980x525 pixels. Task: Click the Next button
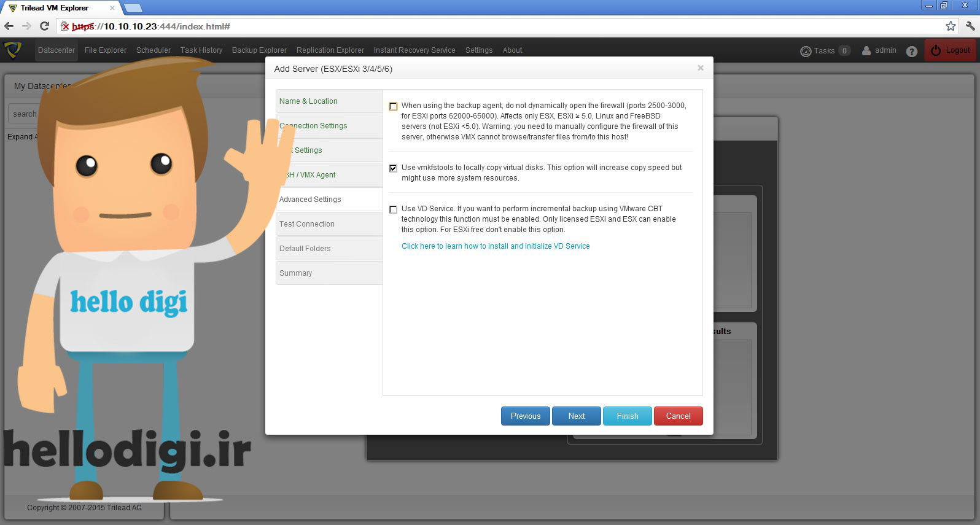click(577, 416)
